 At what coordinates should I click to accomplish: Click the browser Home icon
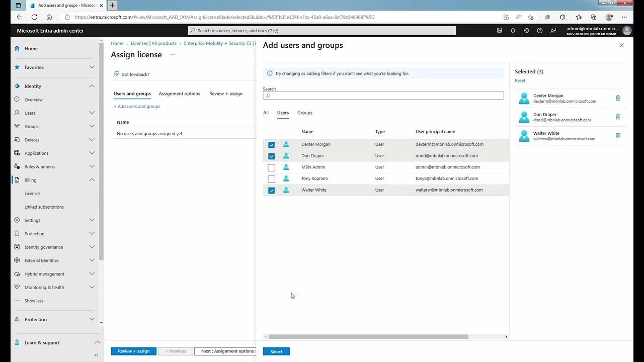coord(49,17)
